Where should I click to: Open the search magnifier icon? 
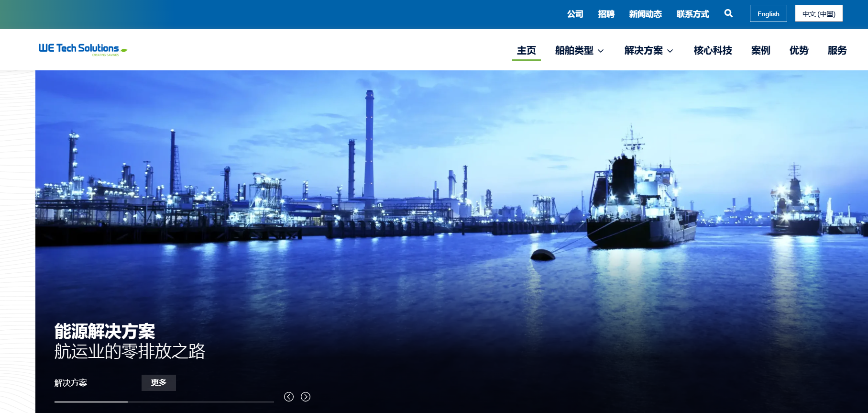[x=728, y=13]
